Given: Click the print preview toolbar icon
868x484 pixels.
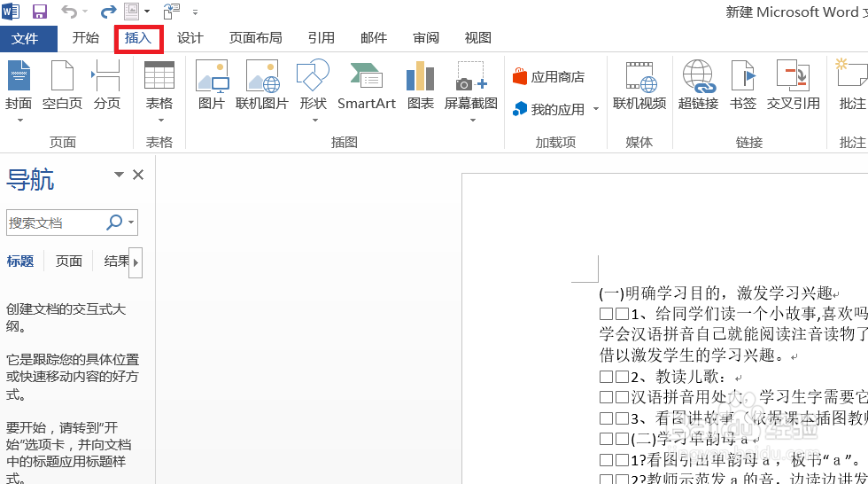Looking at the screenshot, I should (132, 11).
